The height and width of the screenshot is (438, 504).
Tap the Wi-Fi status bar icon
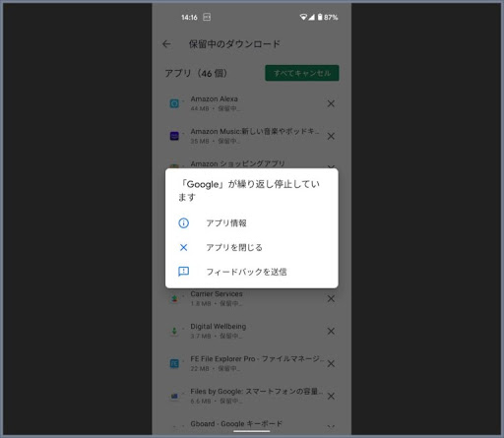tap(303, 17)
